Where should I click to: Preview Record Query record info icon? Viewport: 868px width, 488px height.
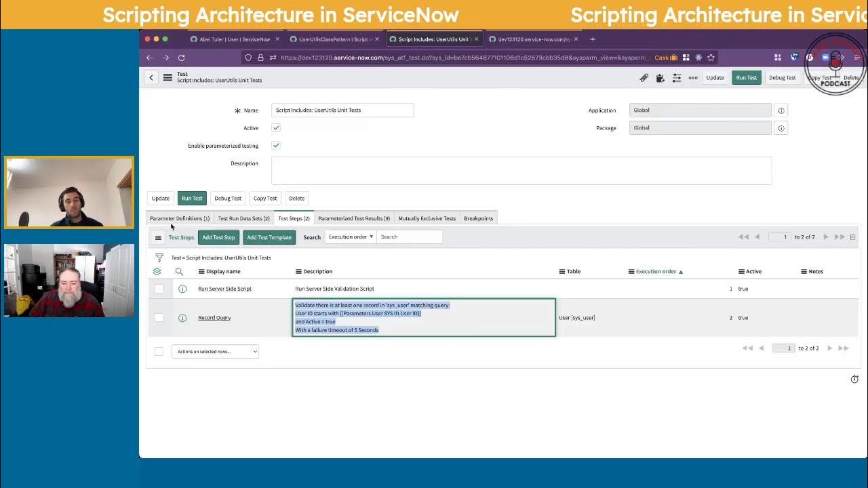point(182,318)
